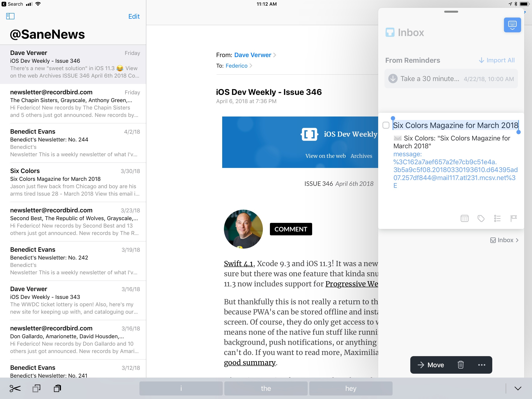Tap Edit in the mailbox header
The image size is (532, 399).
point(134,16)
